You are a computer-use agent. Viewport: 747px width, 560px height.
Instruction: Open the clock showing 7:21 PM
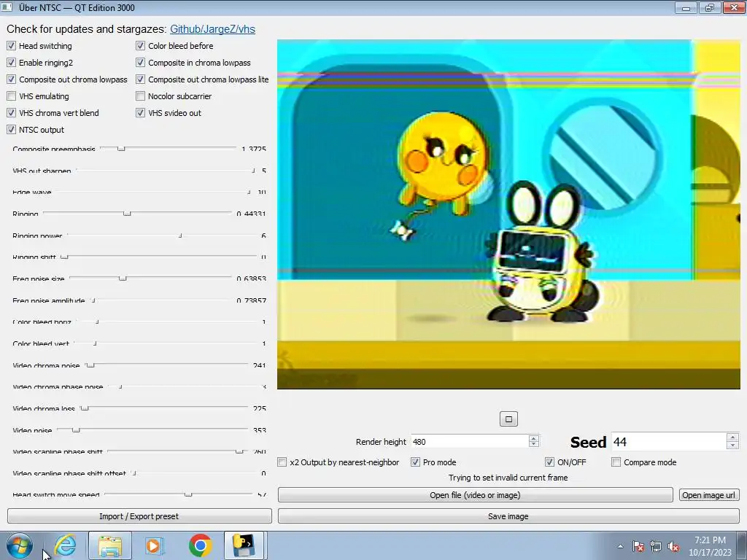710,545
